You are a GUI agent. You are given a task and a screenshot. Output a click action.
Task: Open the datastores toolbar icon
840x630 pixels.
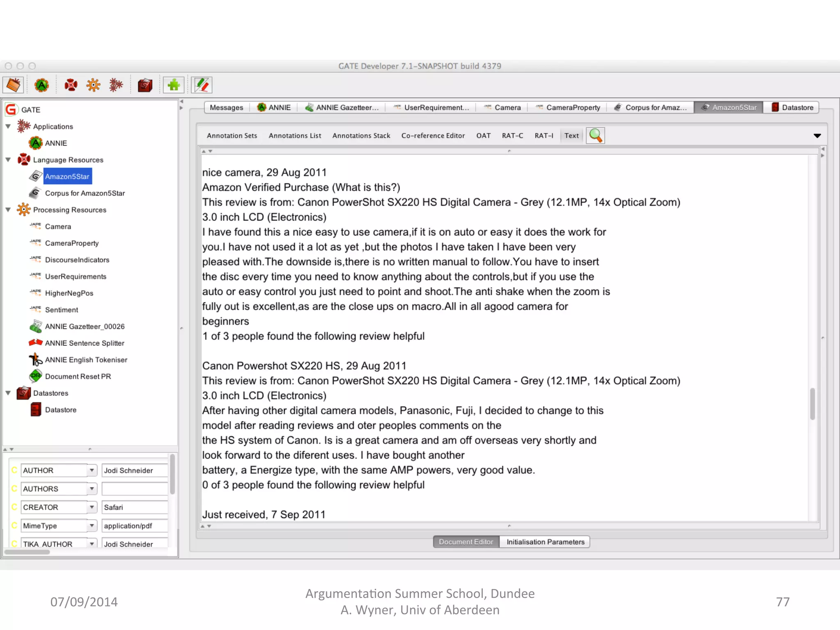144,85
